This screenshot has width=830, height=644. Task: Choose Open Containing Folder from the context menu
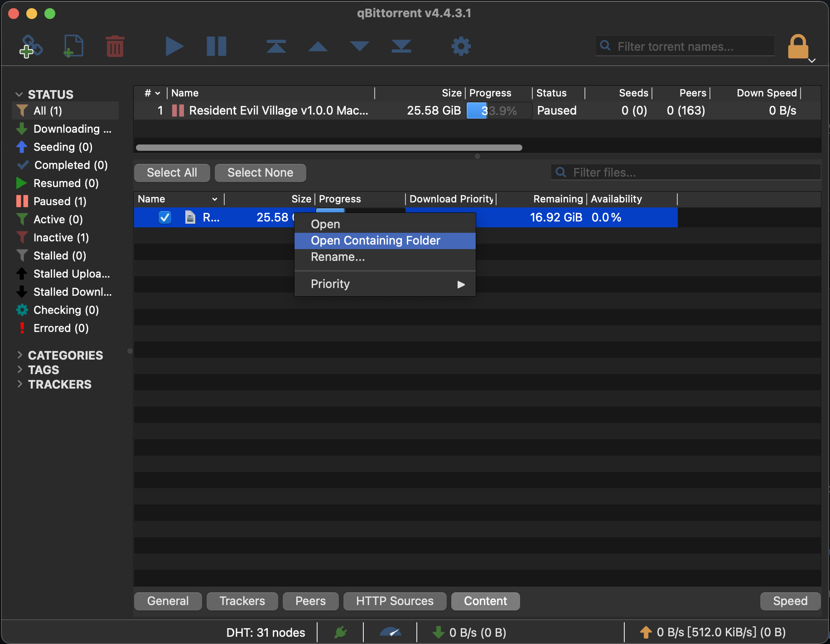[x=375, y=240]
